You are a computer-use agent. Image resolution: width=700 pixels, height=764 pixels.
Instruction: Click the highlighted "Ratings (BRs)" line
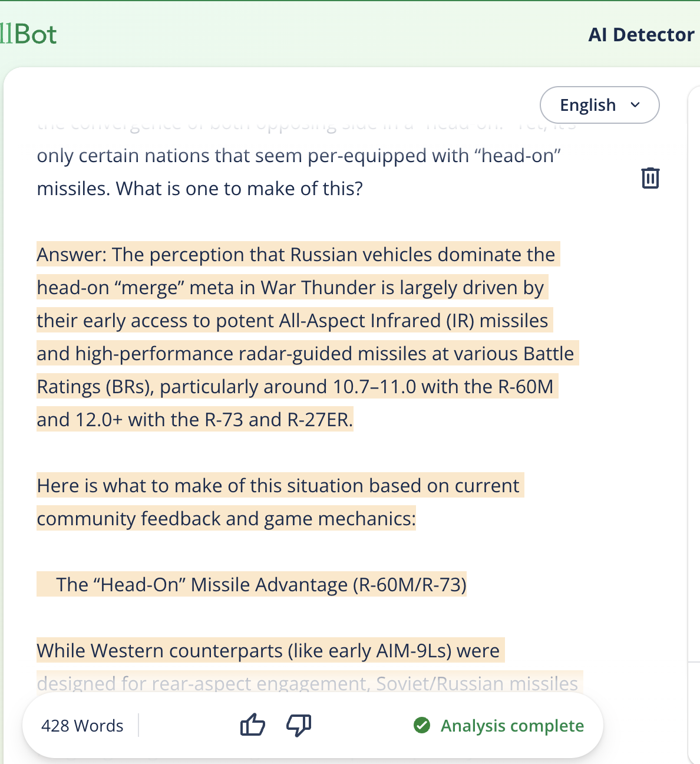click(295, 387)
